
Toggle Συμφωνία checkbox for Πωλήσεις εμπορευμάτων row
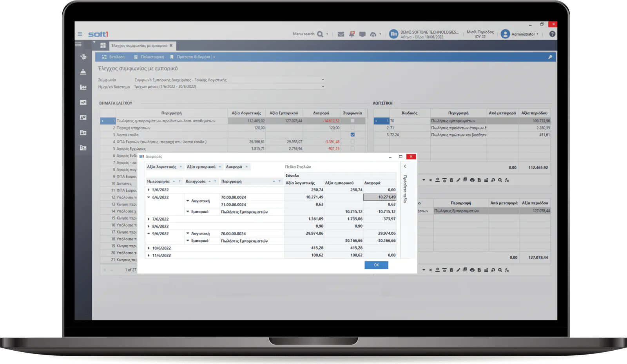353,121
